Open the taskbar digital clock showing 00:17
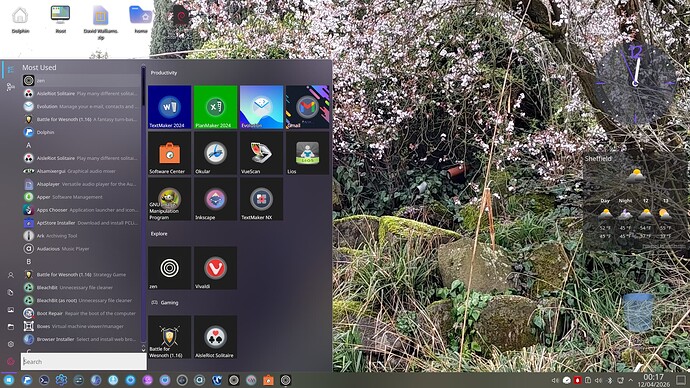Image resolution: width=690 pixels, height=388 pixels. click(x=654, y=380)
